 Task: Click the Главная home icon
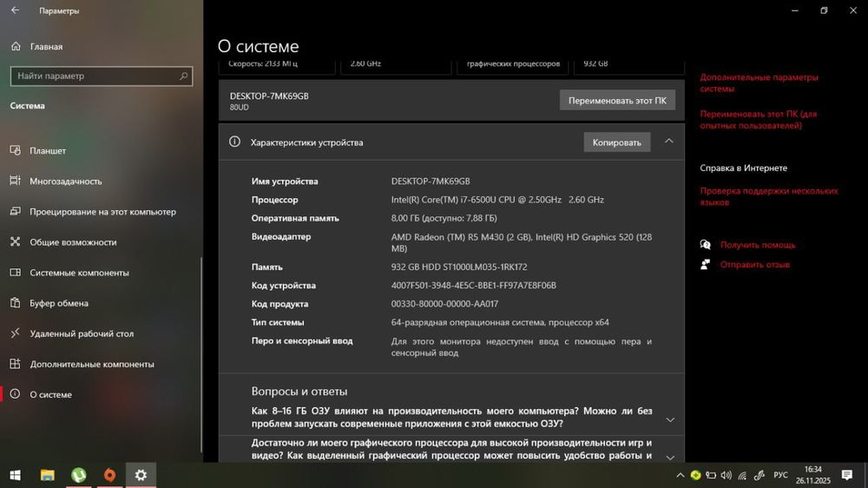(x=16, y=46)
